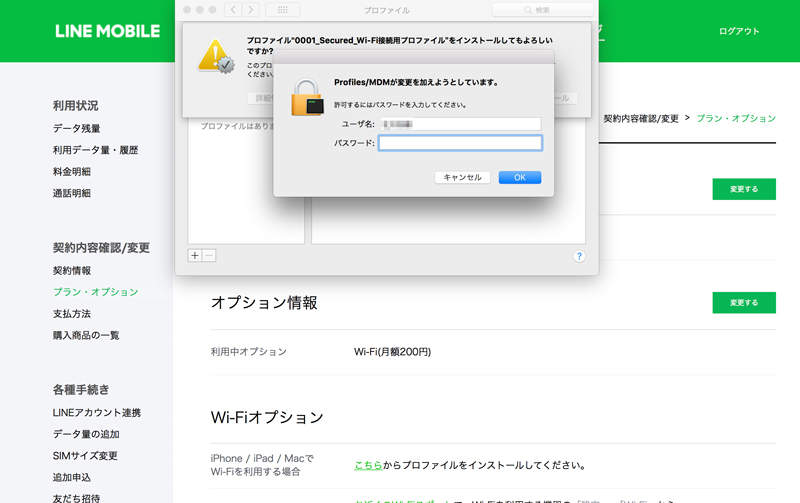Click the ユーザ名 input field
Viewport: 800px width, 503px height.
[460, 124]
